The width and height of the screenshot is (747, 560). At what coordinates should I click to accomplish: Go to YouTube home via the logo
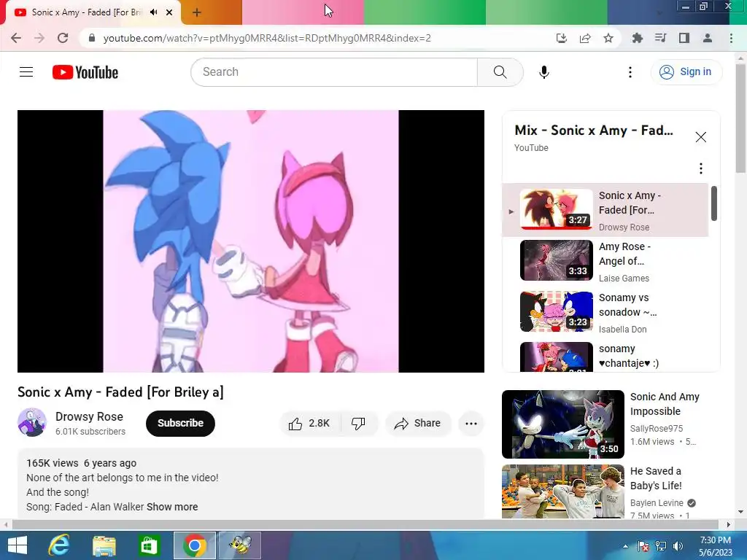point(85,72)
